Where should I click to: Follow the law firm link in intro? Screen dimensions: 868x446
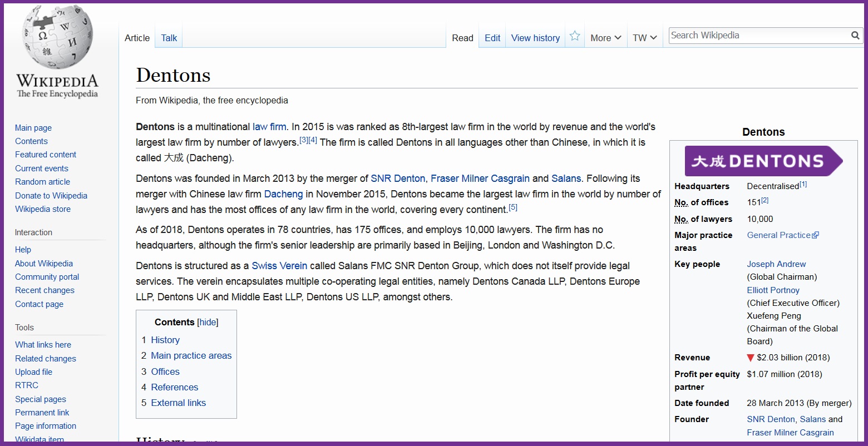[x=269, y=127]
